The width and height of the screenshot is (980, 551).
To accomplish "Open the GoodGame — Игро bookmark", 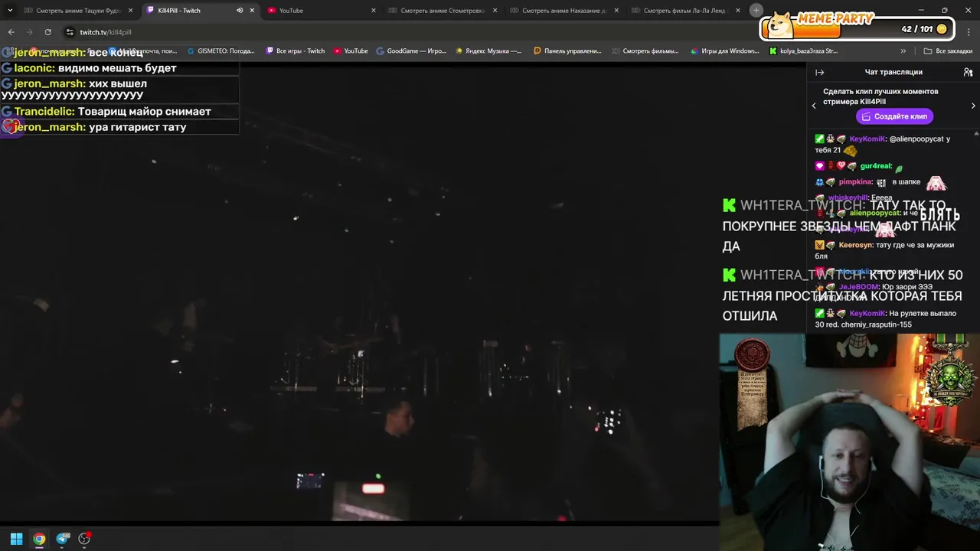I will [410, 51].
